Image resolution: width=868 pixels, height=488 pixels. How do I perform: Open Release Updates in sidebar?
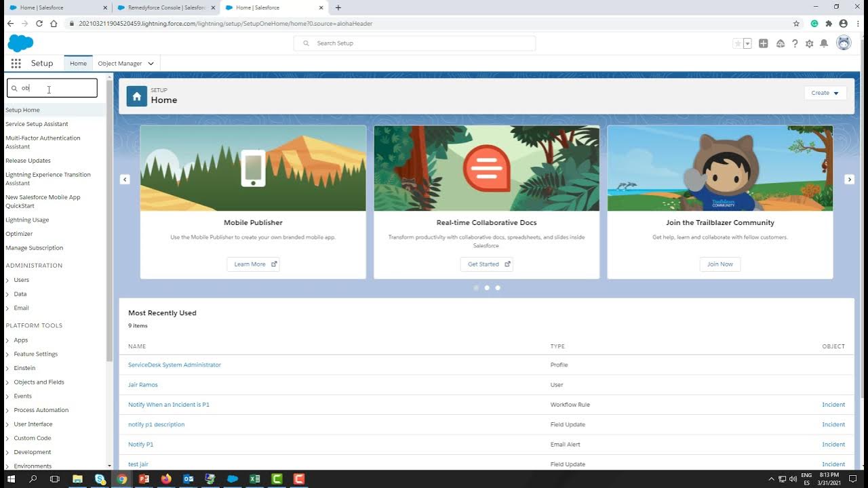click(x=28, y=161)
